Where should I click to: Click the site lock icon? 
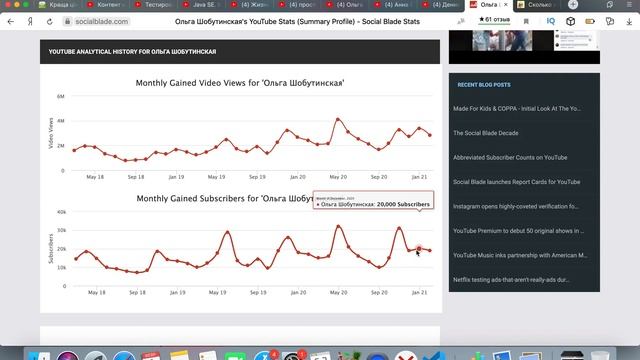[x=68, y=21]
